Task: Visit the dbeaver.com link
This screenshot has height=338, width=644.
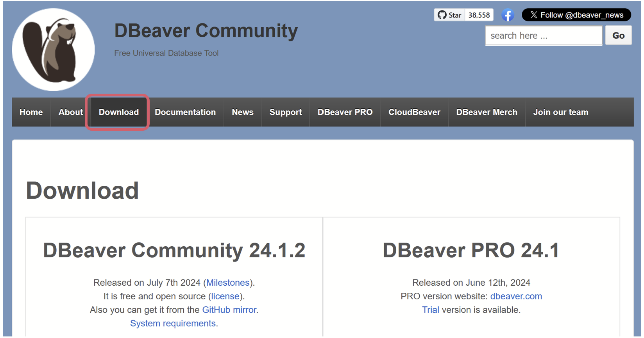Action: pos(516,296)
